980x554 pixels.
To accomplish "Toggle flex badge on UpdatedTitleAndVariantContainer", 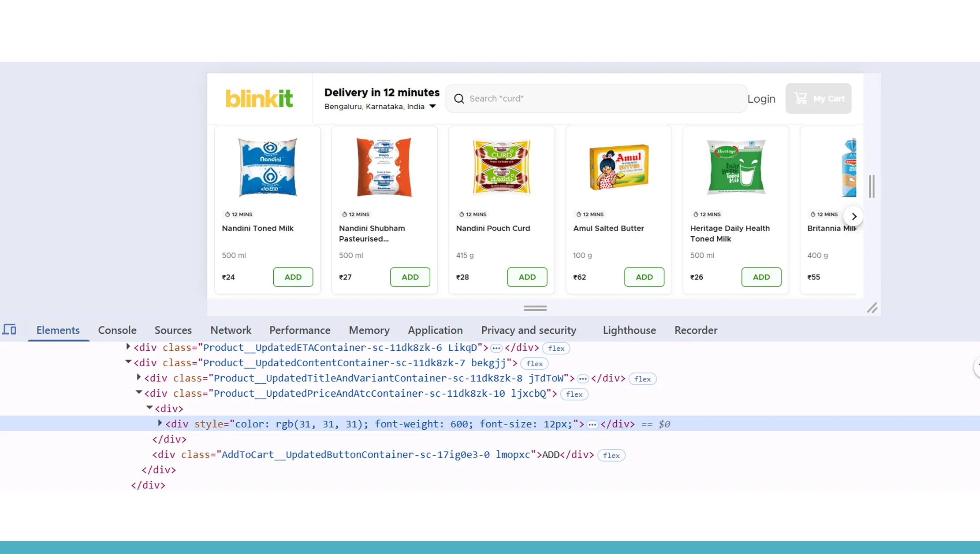I will [x=642, y=379].
